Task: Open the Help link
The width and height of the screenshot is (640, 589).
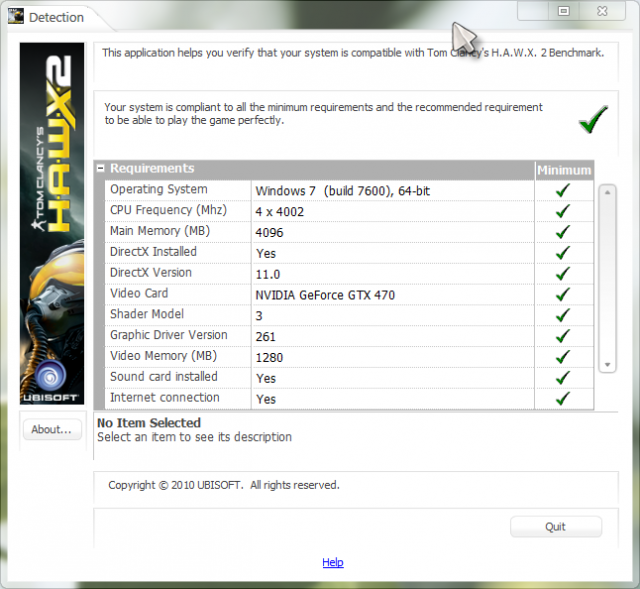Action: 333,562
